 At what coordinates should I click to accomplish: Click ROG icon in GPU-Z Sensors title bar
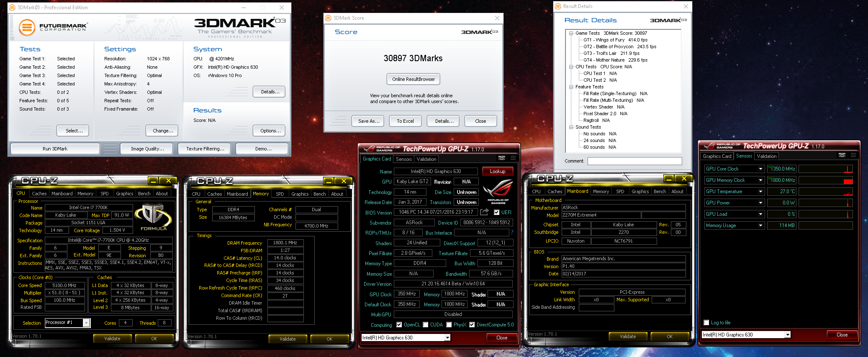(x=710, y=146)
